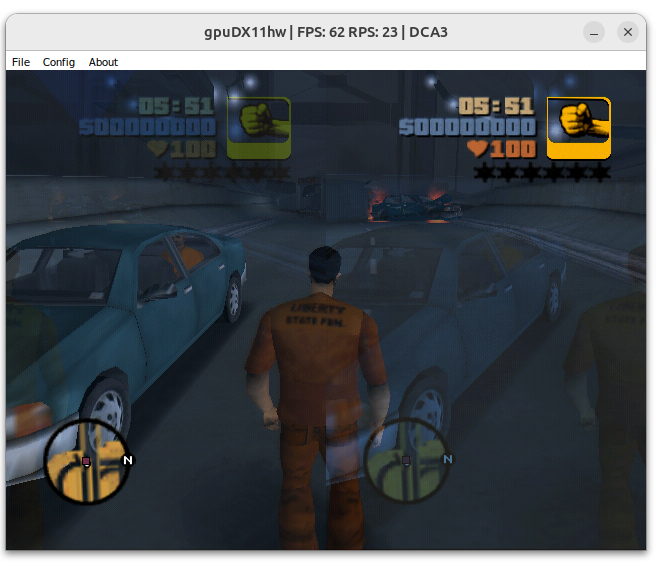Click the bright orange 05:51 clock
The height and width of the screenshot is (562, 656).
496,106
